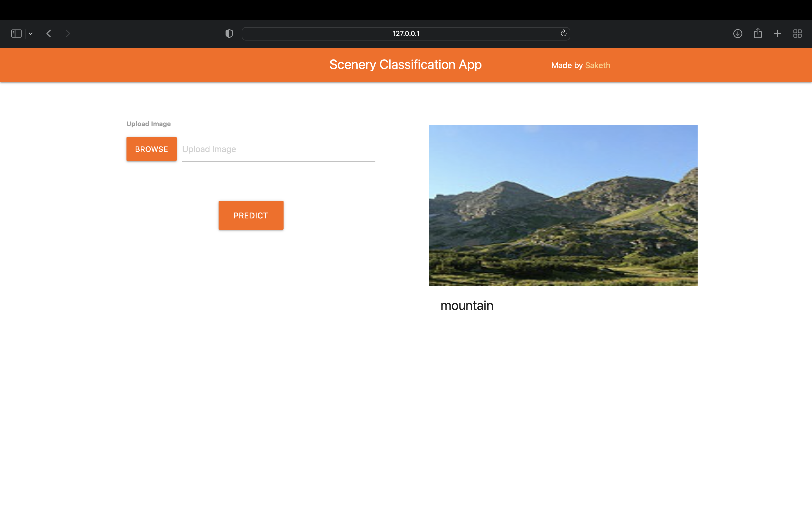Open the Saketh author link
The height and width of the screenshot is (527, 812).
[597, 65]
